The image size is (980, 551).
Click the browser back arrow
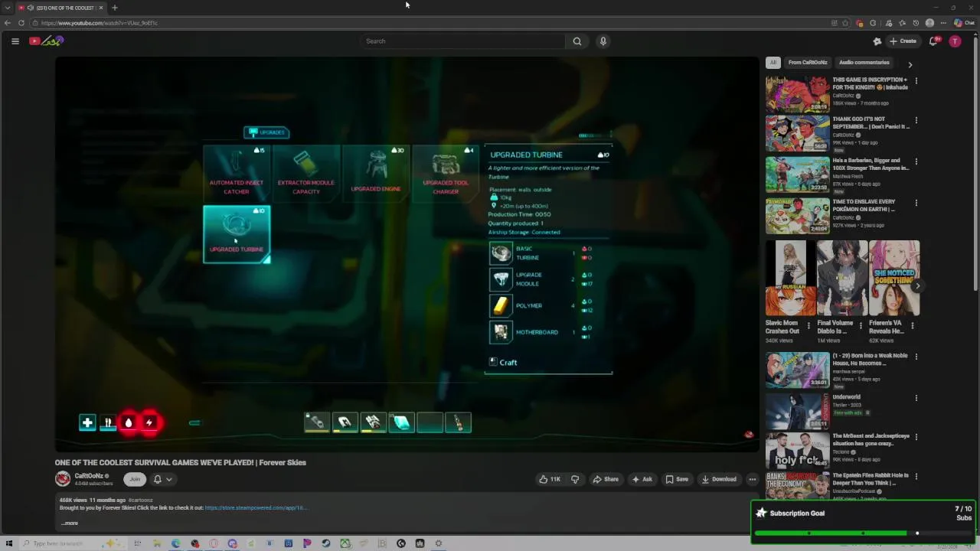click(8, 23)
